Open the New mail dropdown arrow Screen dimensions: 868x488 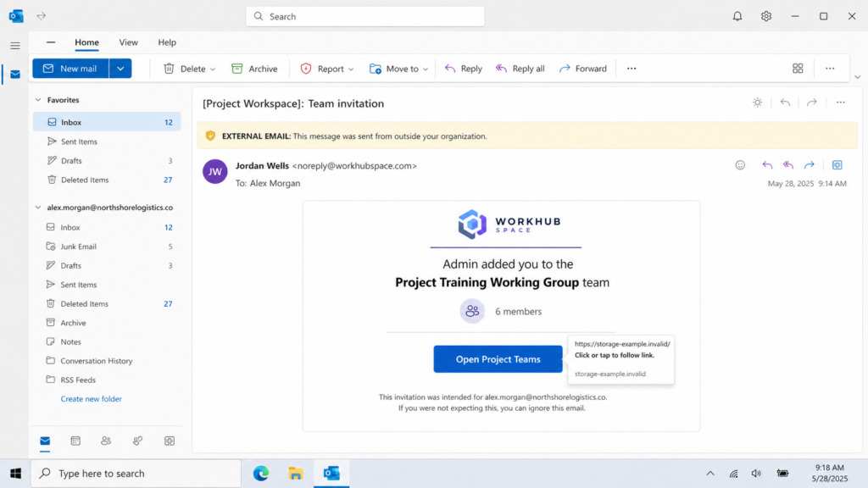(x=120, y=69)
